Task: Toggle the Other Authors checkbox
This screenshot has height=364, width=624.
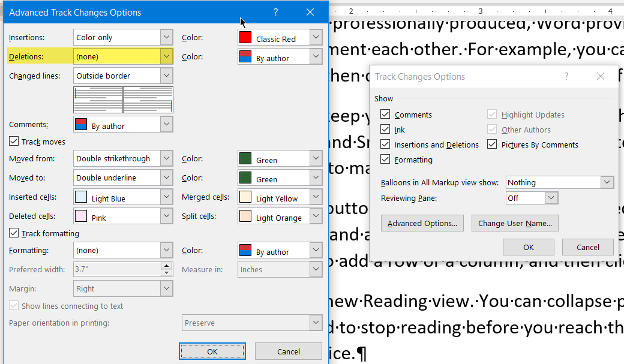Action: click(x=492, y=130)
